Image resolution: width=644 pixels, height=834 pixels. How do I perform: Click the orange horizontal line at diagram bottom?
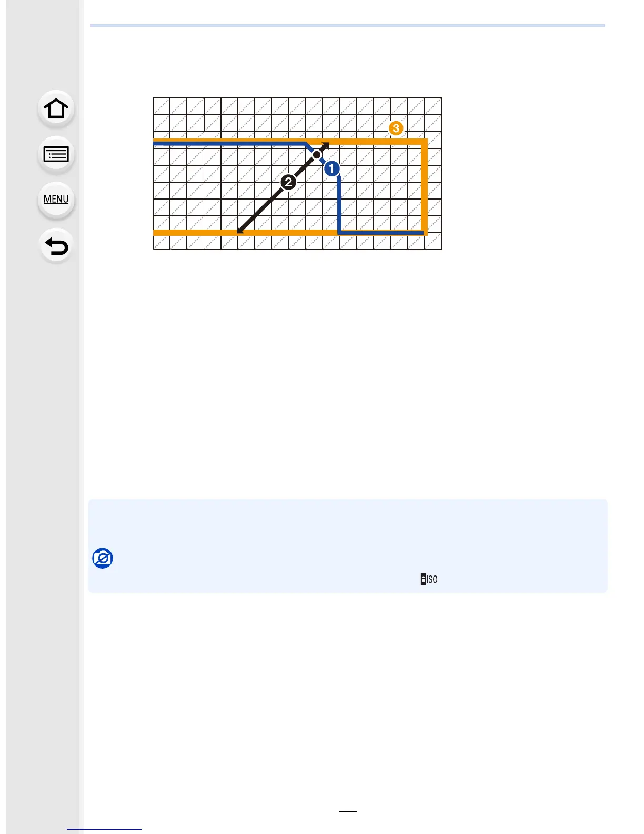245,232
